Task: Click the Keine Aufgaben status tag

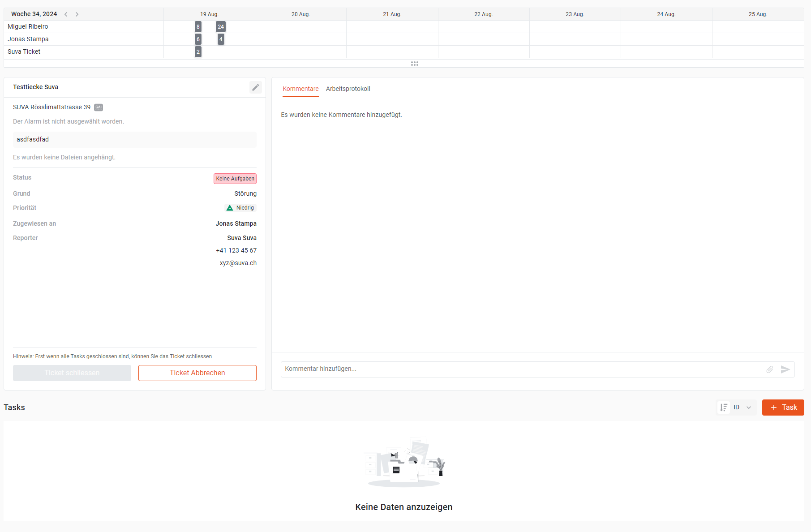Action: point(235,179)
